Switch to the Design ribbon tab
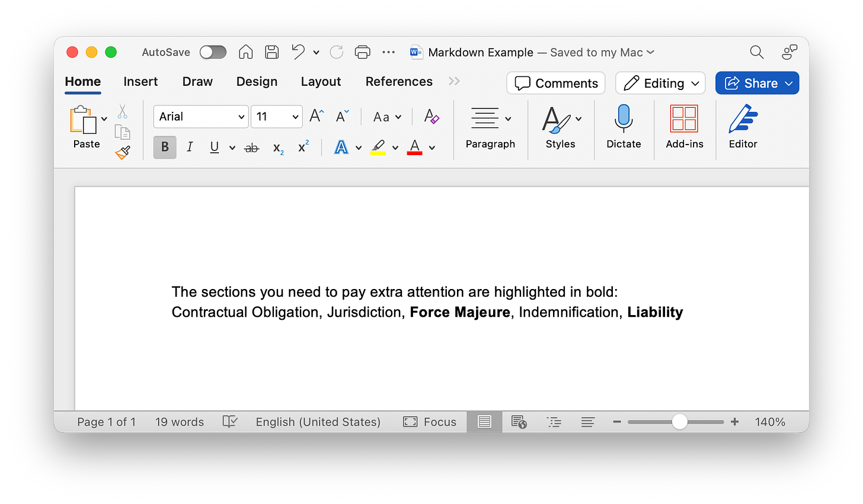The height and width of the screenshot is (504, 863). point(257,81)
